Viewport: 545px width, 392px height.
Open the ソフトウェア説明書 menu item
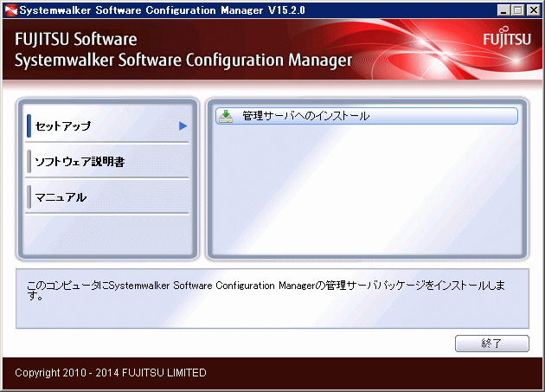pyautogui.click(x=107, y=162)
